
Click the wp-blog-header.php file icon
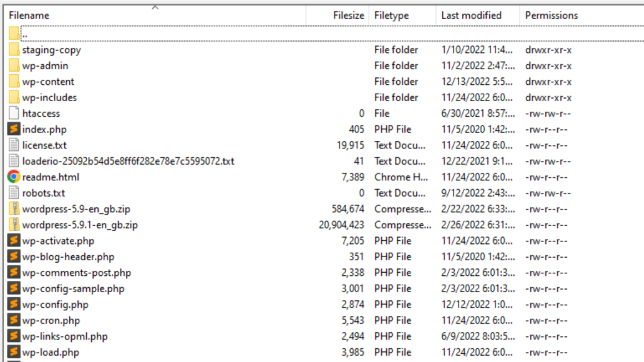14,256
